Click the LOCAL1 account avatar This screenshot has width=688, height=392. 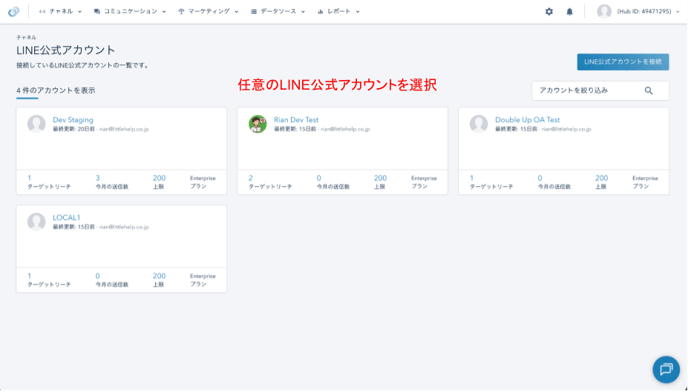pyautogui.click(x=36, y=222)
